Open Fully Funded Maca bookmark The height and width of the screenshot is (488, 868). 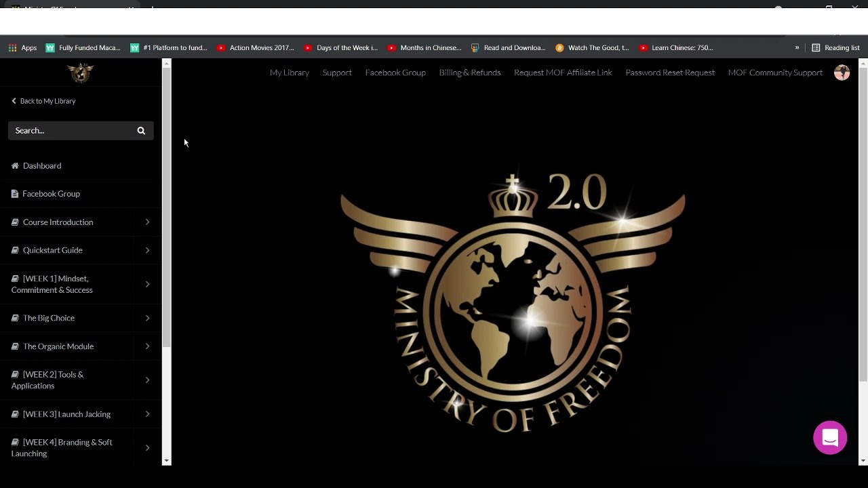pos(83,47)
